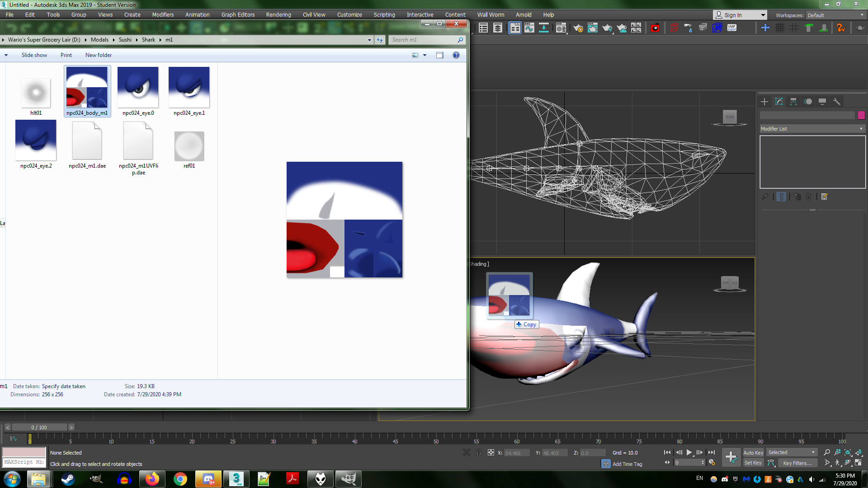Toggle Absolute/Offset transform type-in mode

pyautogui.click(x=491, y=452)
